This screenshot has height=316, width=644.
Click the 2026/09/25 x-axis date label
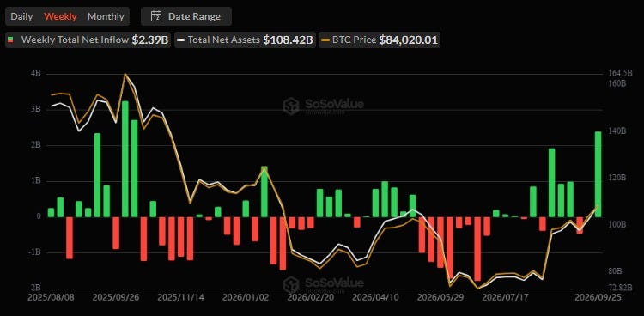tap(598, 297)
